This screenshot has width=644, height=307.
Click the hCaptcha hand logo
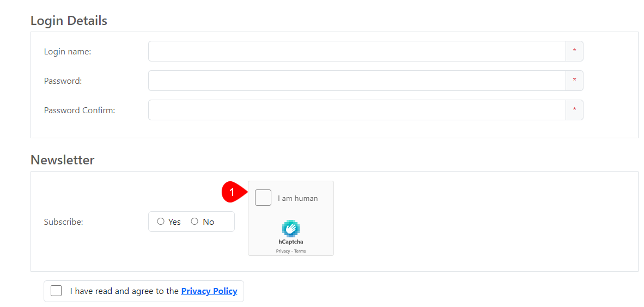pyautogui.click(x=291, y=229)
